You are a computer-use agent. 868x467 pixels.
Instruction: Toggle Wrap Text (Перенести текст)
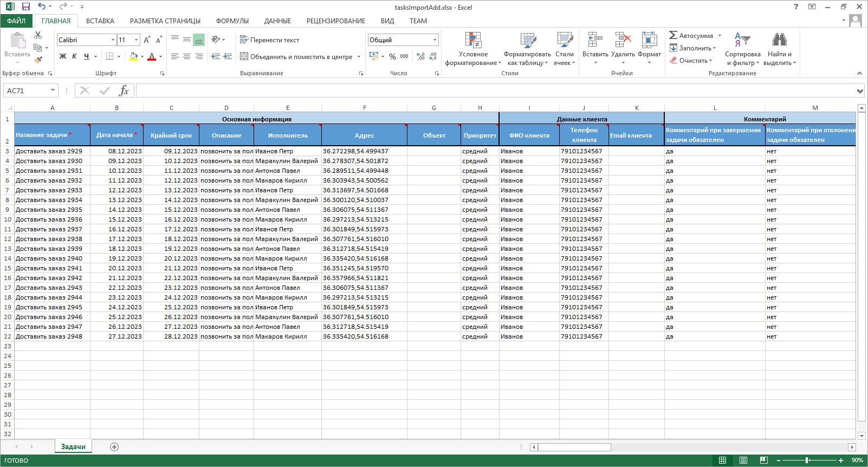click(270, 40)
